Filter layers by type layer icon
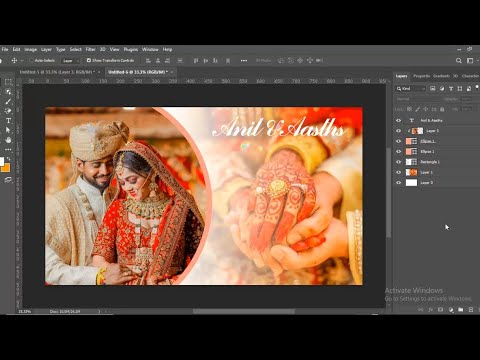Viewport: 480px width, 360px height. click(x=451, y=88)
